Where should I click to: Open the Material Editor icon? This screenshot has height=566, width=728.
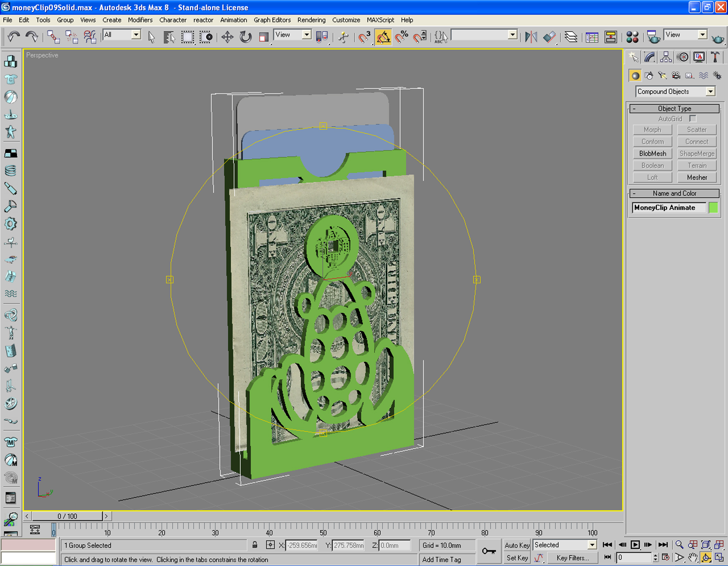tap(632, 37)
